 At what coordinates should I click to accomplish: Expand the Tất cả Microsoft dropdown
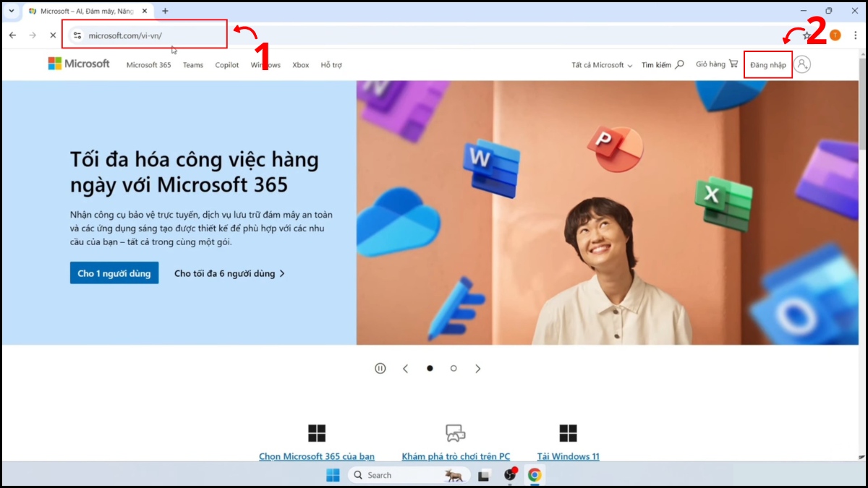pyautogui.click(x=601, y=64)
